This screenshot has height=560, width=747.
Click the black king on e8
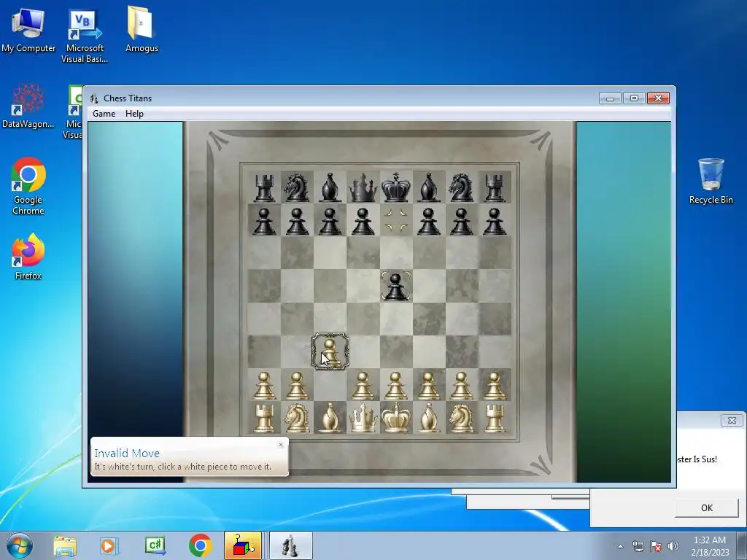(x=396, y=187)
